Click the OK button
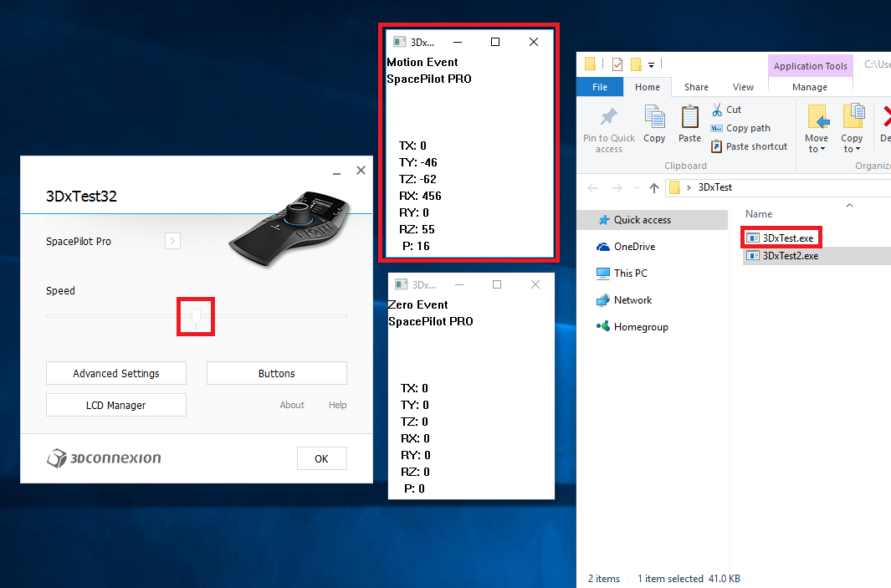 click(x=321, y=458)
